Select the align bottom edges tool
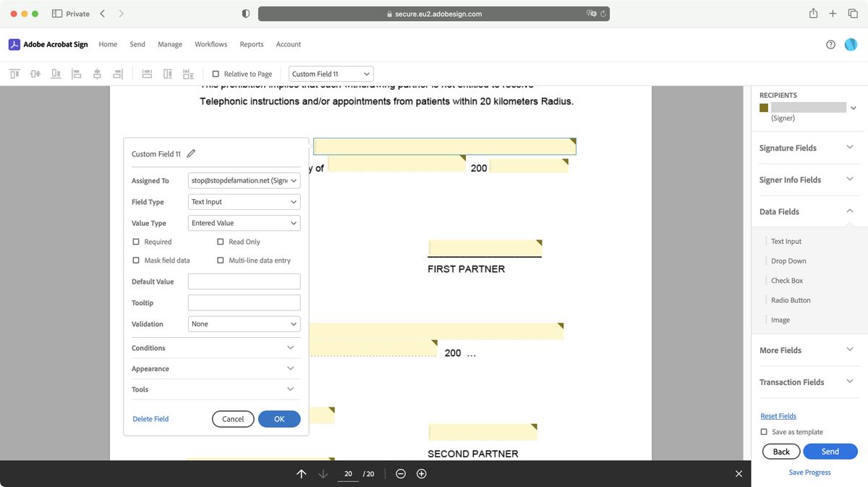868x487 pixels. pyautogui.click(x=56, y=73)
